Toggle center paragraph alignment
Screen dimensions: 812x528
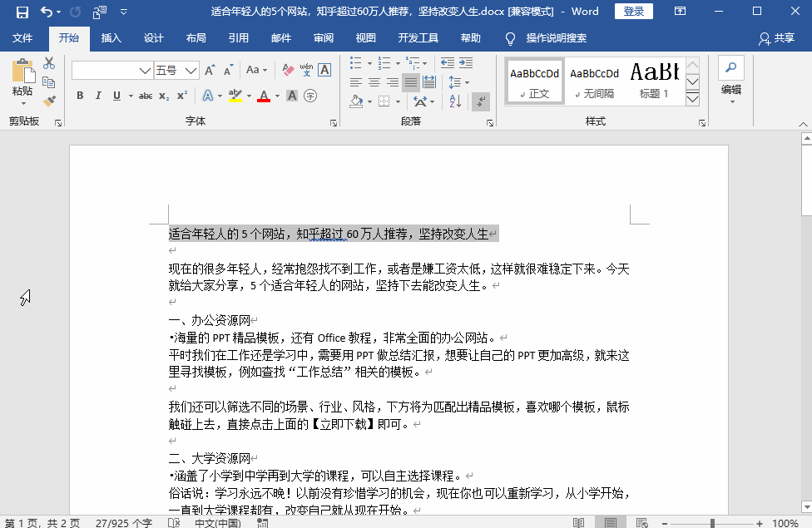point(374,81)
